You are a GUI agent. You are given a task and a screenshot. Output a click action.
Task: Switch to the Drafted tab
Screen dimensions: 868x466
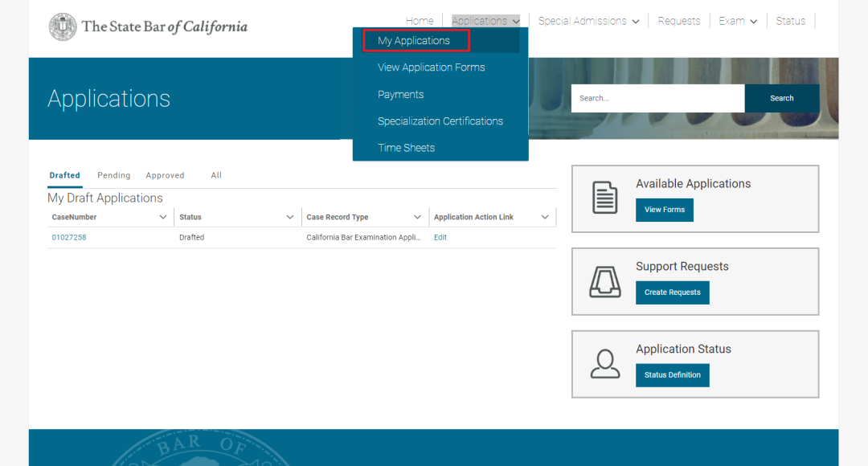65,175
